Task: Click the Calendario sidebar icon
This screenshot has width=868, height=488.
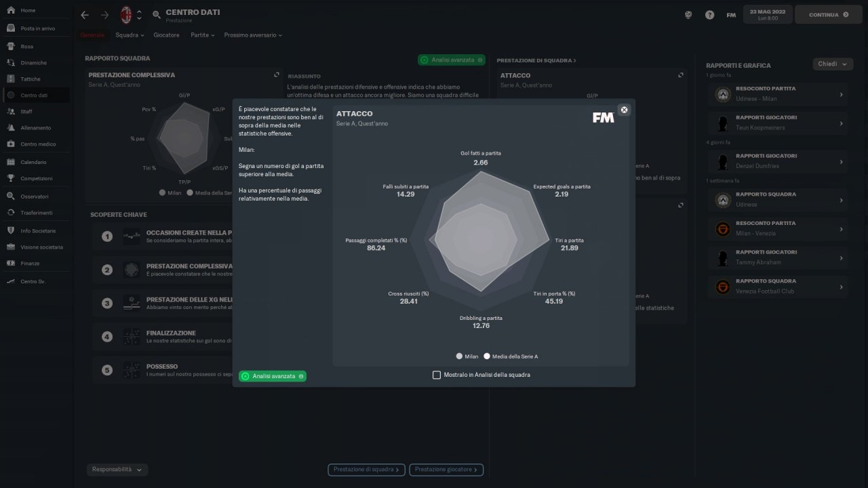Action: click(11, 162)
